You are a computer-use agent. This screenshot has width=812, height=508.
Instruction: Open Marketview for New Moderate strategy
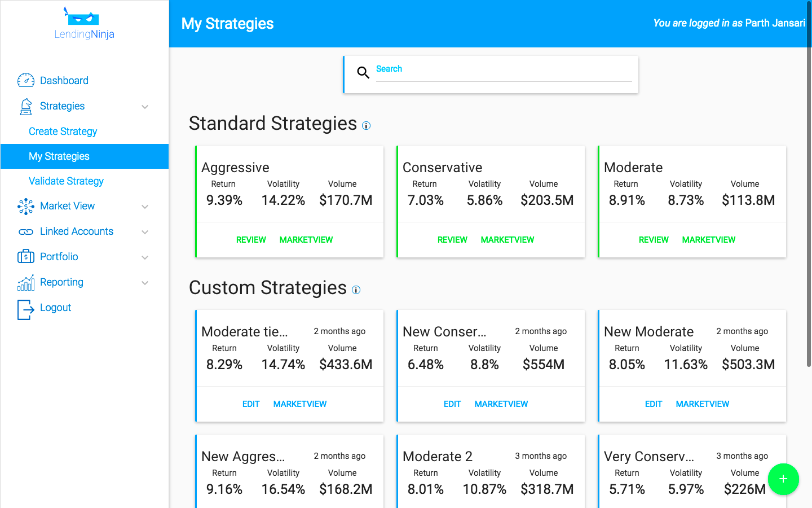pyautogui.click(x=703, y=404)
